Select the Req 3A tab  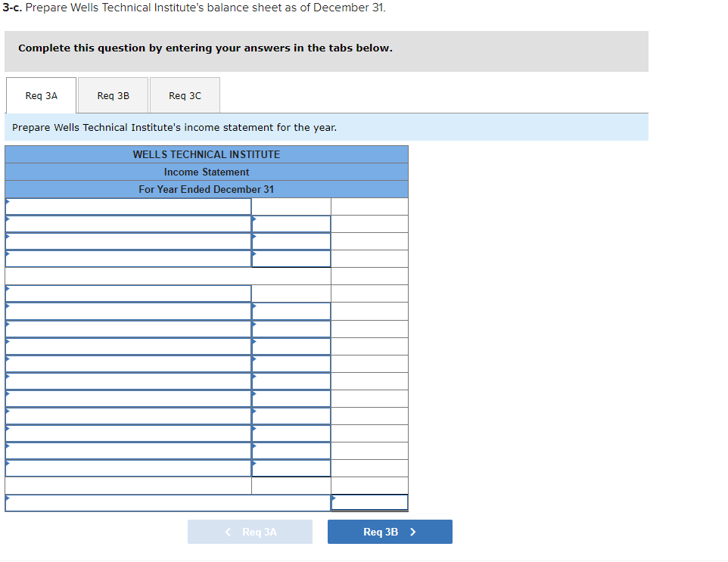pyautogui.click(x=41, y=95)
